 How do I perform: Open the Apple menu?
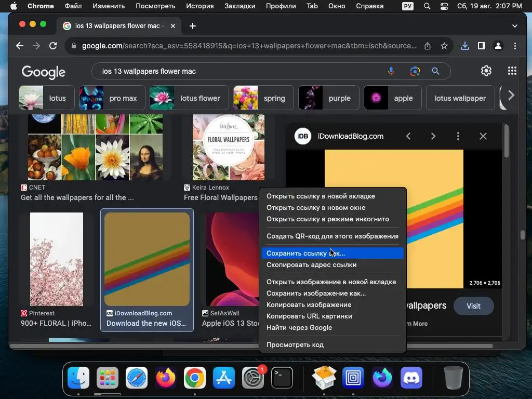click(14, 6)
